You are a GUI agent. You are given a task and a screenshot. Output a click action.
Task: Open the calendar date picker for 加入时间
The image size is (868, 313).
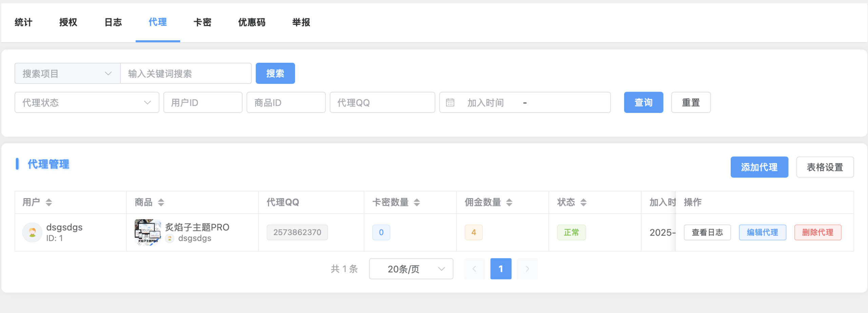(x=450, y=102)
